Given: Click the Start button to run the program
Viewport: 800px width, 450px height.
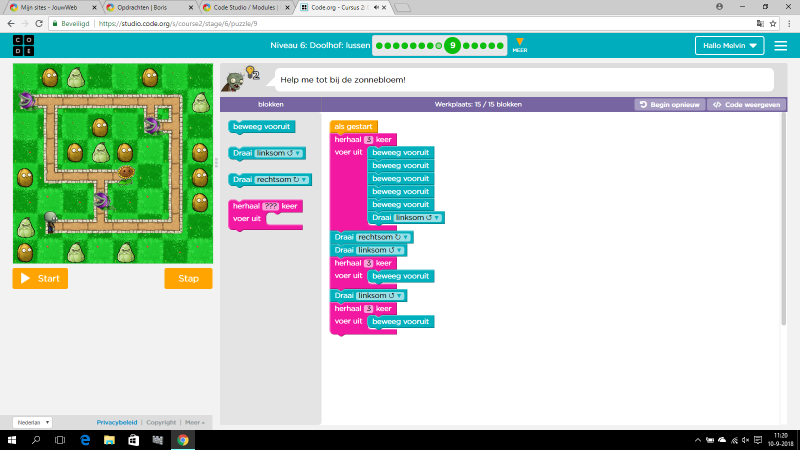Looking at the screenshot, I should coord(40,279).
